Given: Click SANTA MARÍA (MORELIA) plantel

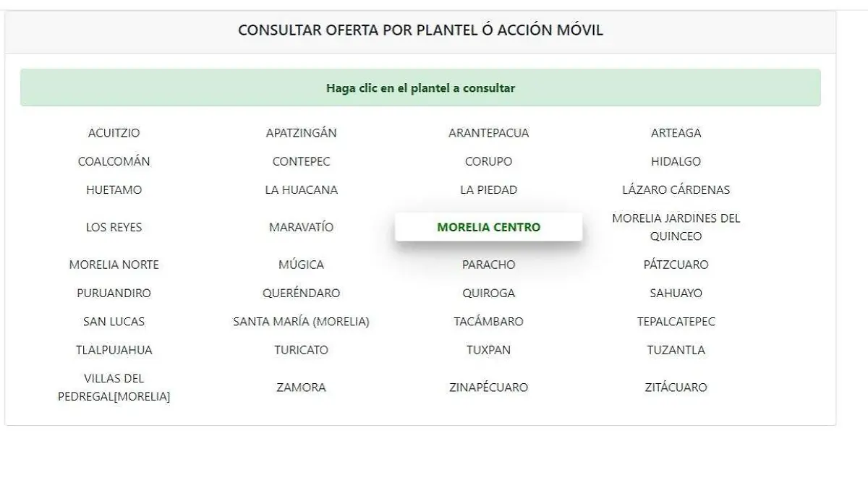Looking at the screenshot, I should [x=302, y=321].
